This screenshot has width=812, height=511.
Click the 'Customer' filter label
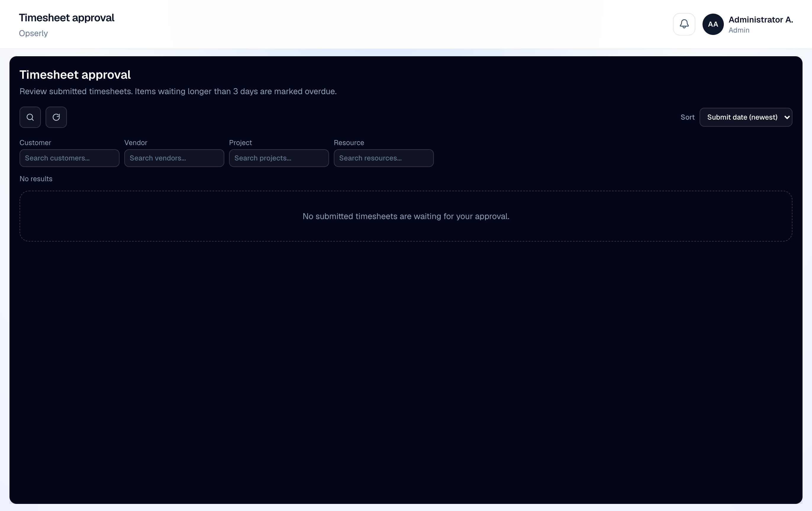[36, 143]
